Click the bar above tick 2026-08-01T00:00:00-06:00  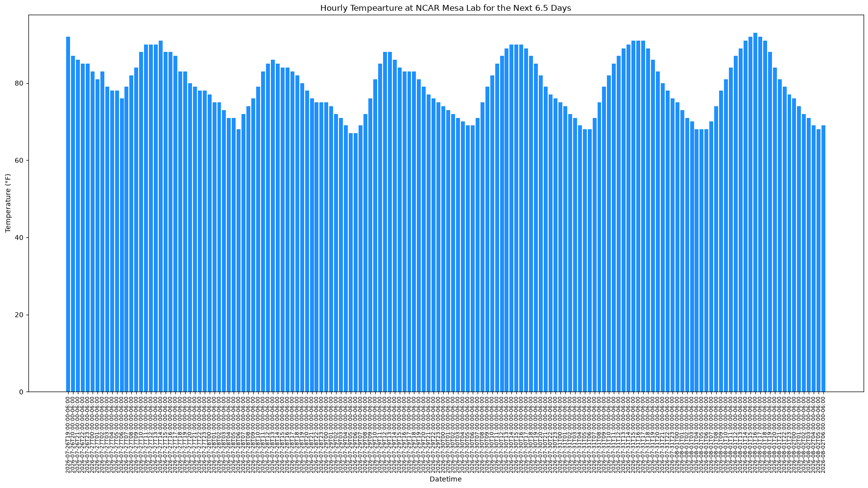[677, 247]
